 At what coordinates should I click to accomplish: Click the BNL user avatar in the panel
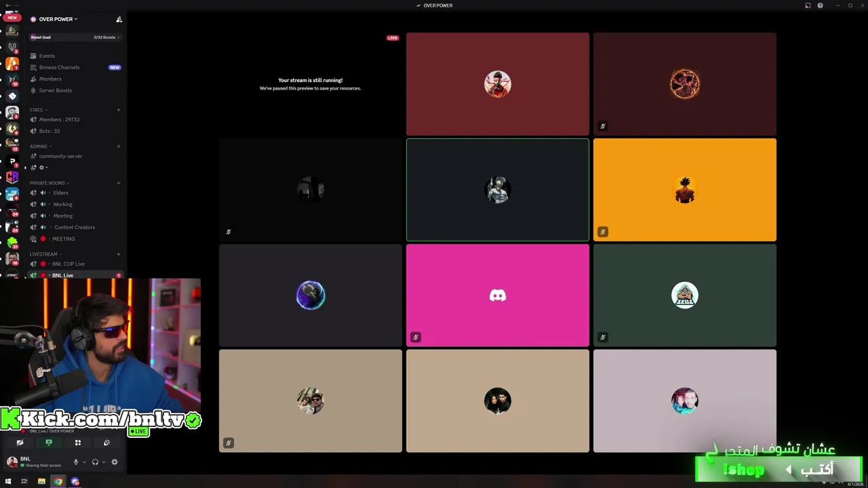(12, 462)
